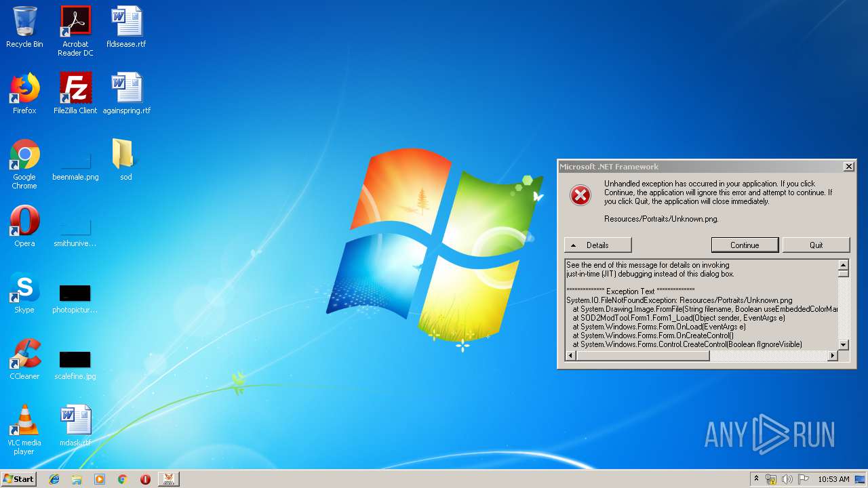868x488 pixels.
Task: Switch to SOD2ModTool taskbar button
Action: 168,479
